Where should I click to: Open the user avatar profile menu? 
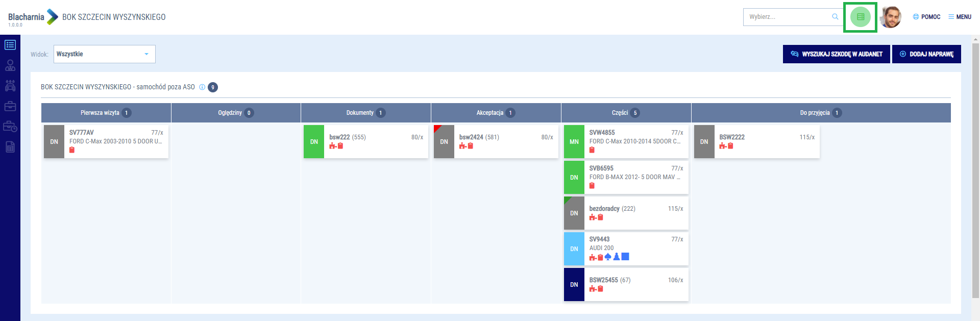891,17
